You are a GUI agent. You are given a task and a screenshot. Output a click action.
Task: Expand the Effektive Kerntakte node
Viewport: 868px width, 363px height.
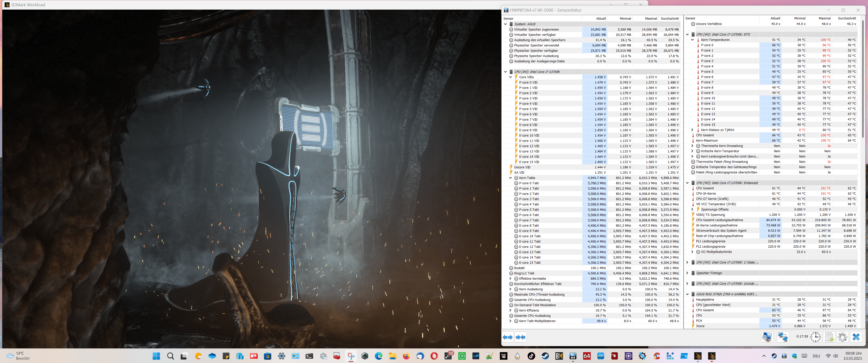pyautogui.click(x=510, y=279)
